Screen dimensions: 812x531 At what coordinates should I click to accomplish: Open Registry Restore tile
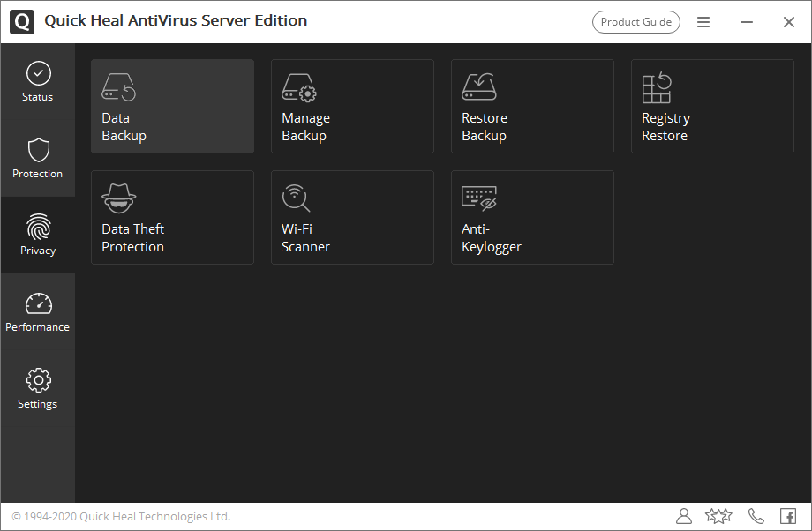[x=712, y=106]
